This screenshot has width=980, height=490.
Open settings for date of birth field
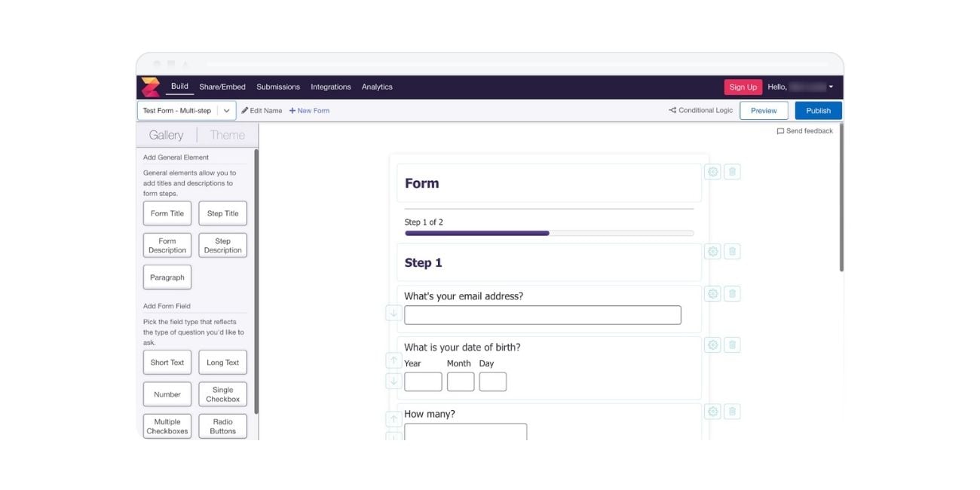712,345
